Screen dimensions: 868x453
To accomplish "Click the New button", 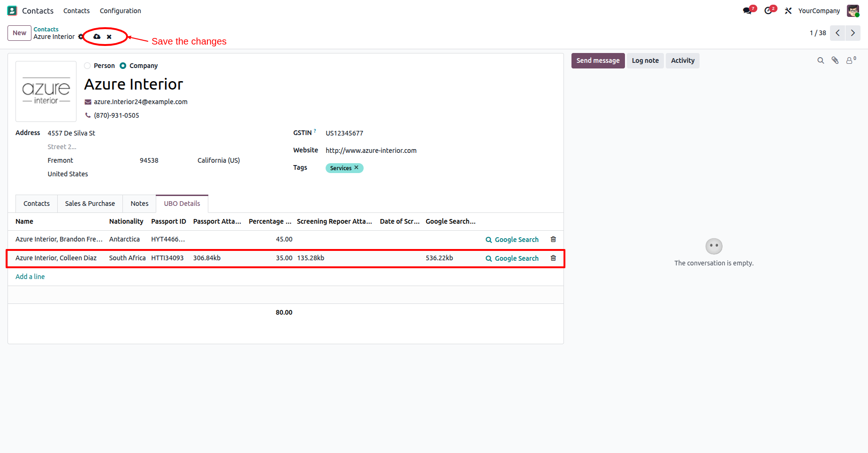I will [x=20, y=33].
